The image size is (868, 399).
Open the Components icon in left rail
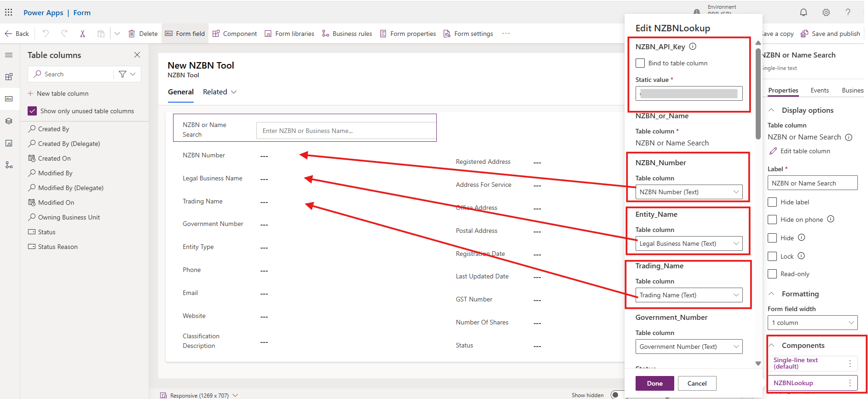pos(9,77)
